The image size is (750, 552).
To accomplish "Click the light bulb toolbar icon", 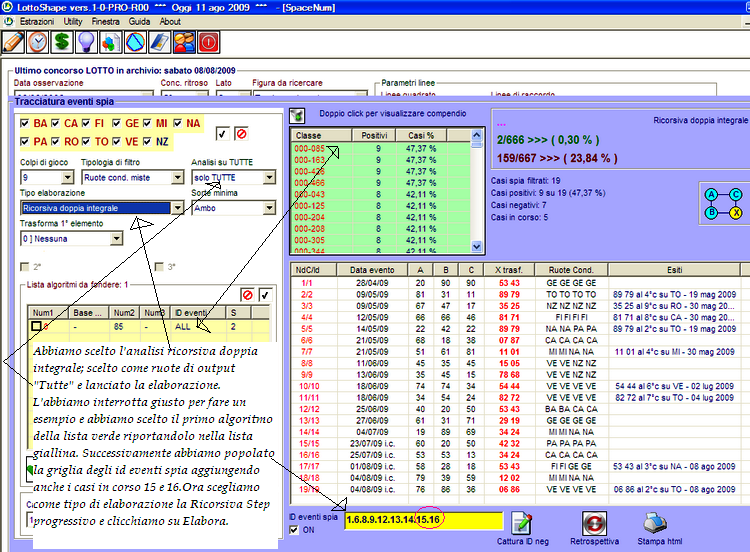I will pyautogui.click(x=87, y=42).
